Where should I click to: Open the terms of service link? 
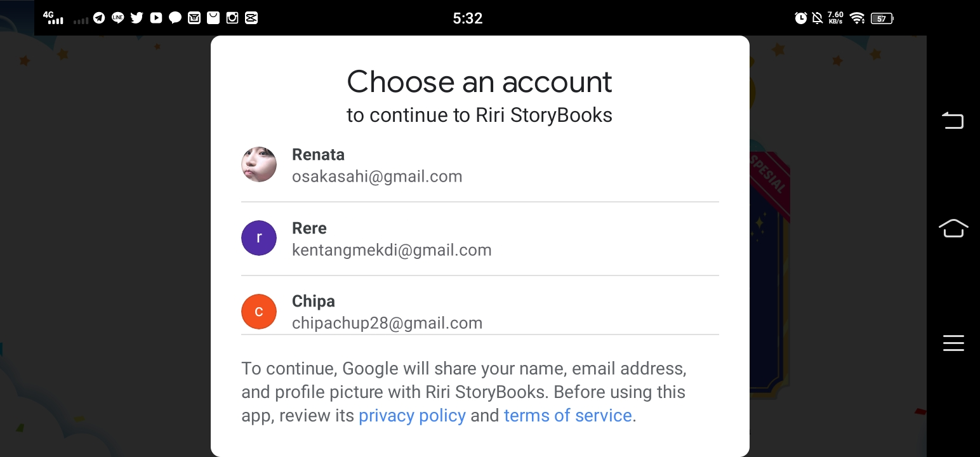(x=568, y=415)
